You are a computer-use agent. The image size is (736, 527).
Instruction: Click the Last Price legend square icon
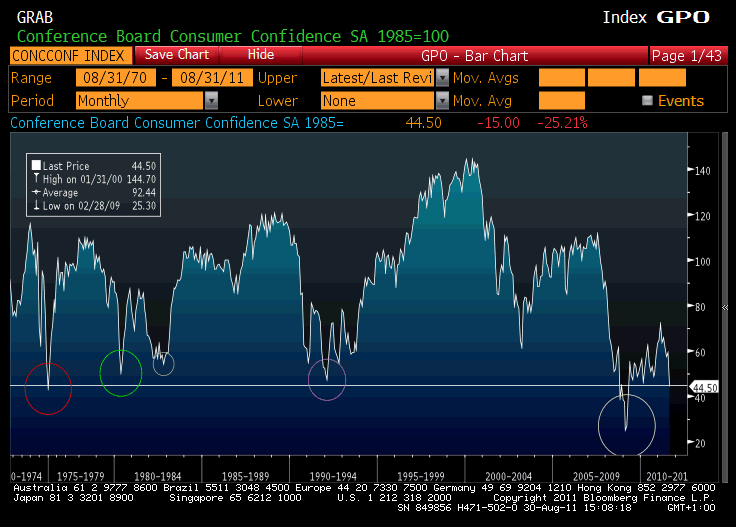pos(37,166)
